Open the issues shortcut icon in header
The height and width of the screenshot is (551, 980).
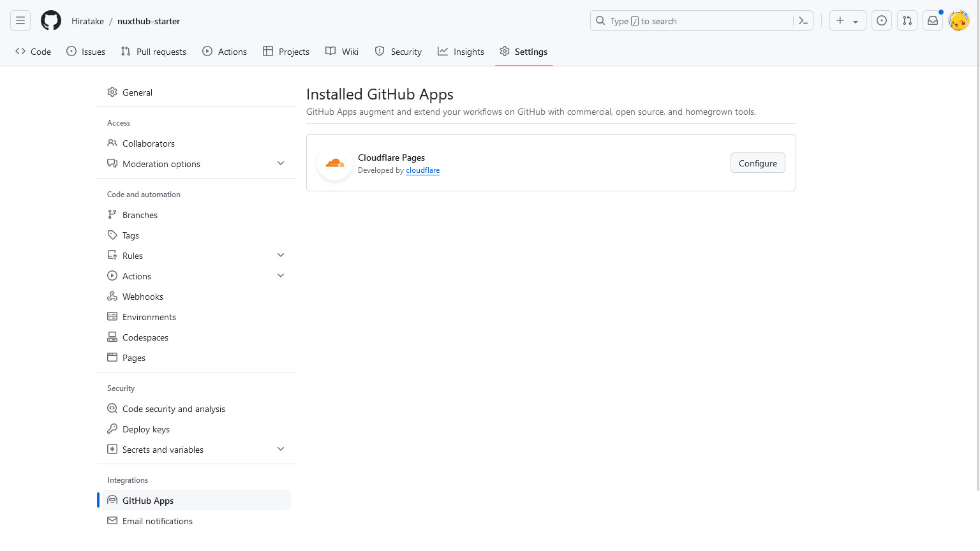[882, 20]
